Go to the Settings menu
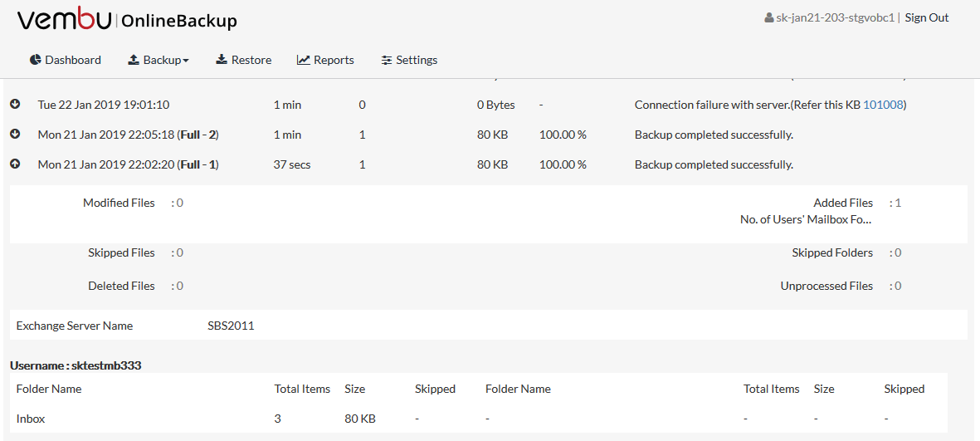980x441 pixels. click(409, 60)
